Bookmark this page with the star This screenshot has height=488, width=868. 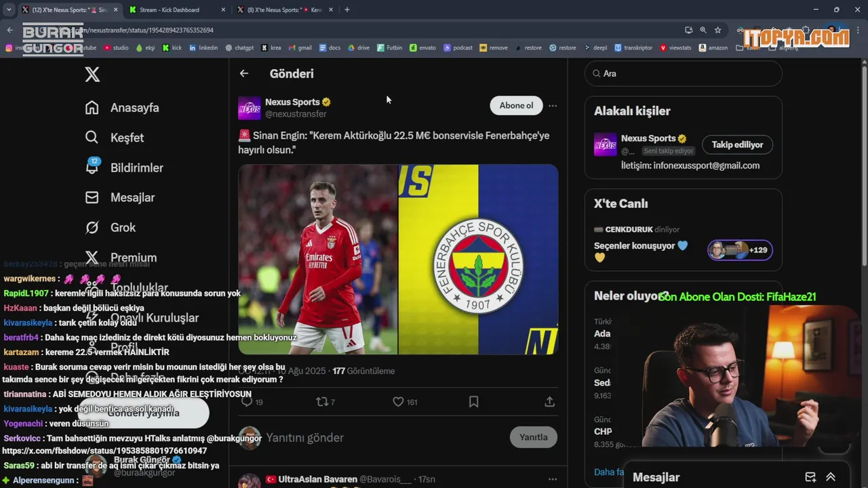[717, 30]
